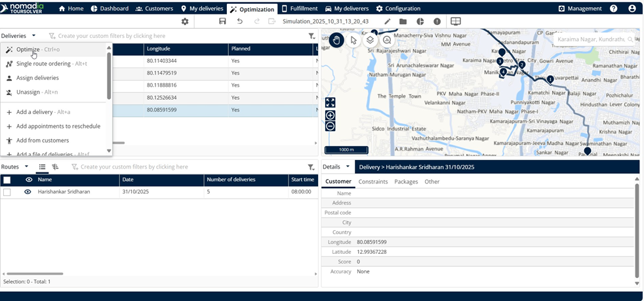Expand the Deliveries panel dropdown
The height and width of the screenshot is (301, 644).
[x=33, y=35]
